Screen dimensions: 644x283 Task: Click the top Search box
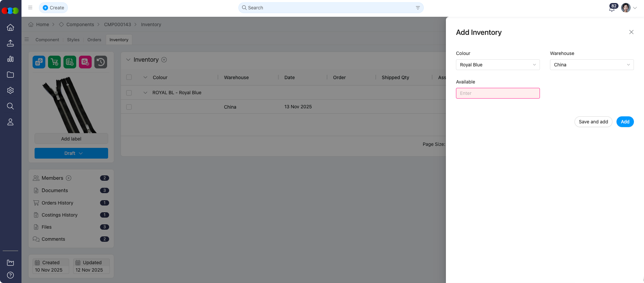[331, 8]
